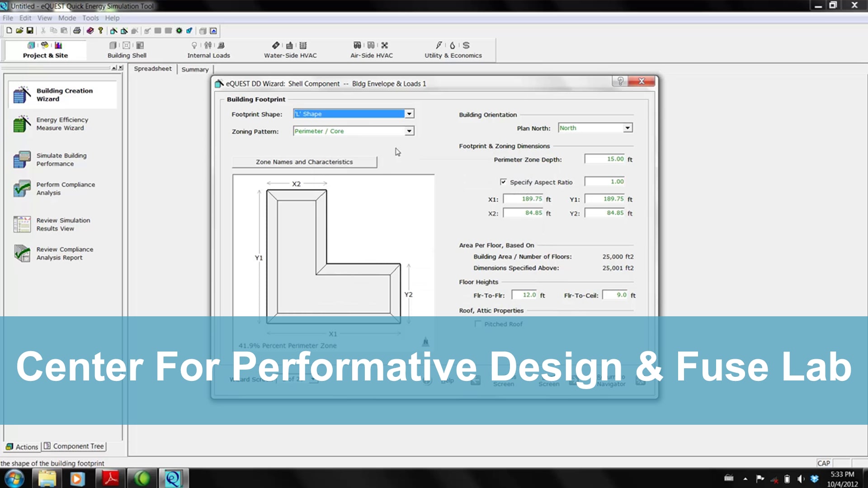Run Perform Compliance Analysis
868x488 pixels.
[x=65, y=188]
